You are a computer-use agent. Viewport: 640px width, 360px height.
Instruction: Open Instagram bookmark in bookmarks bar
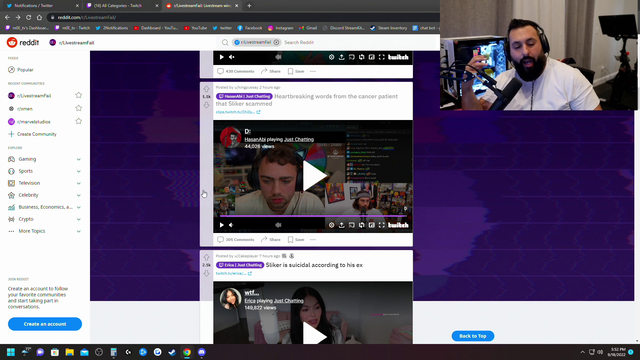click(x=280, y=28)
